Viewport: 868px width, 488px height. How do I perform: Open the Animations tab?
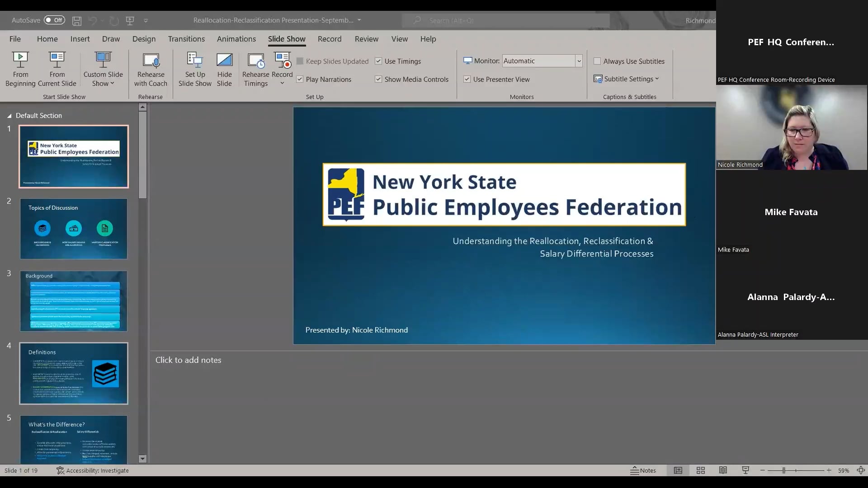click(236, 39)
